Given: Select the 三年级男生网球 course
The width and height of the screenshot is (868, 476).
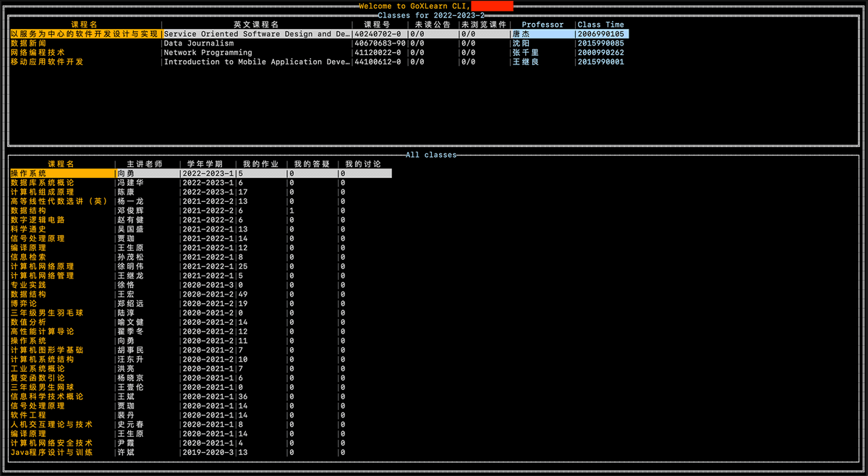Looking at the screenshot, I should [42, 387].
